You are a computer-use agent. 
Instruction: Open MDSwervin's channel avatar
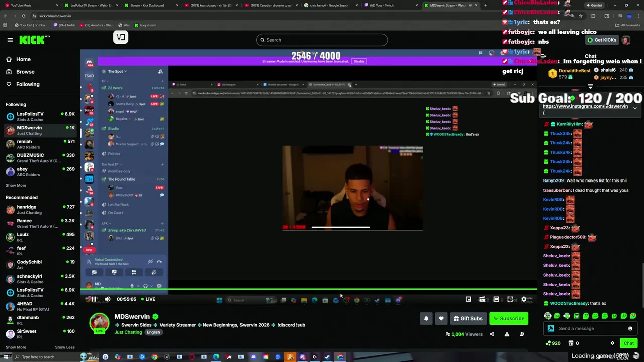(x=99, y=323)
